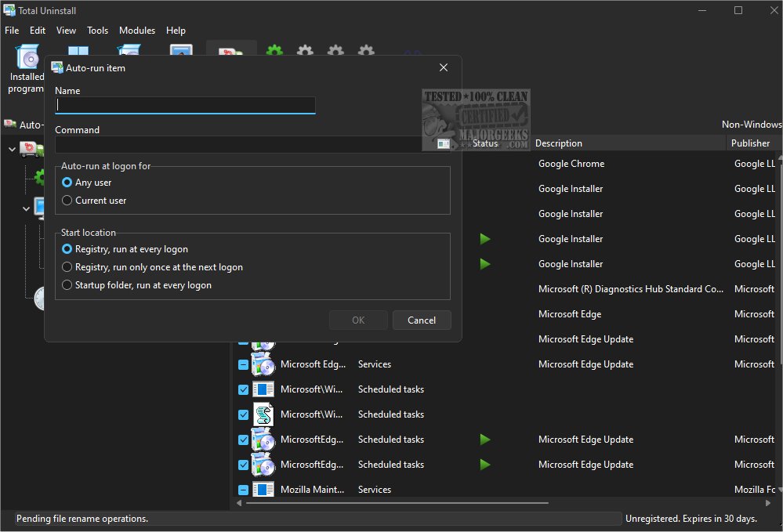Click the Mozilla Maintenance service icon
The width and height of the screenshot is (783, 532).
(263, 490)
